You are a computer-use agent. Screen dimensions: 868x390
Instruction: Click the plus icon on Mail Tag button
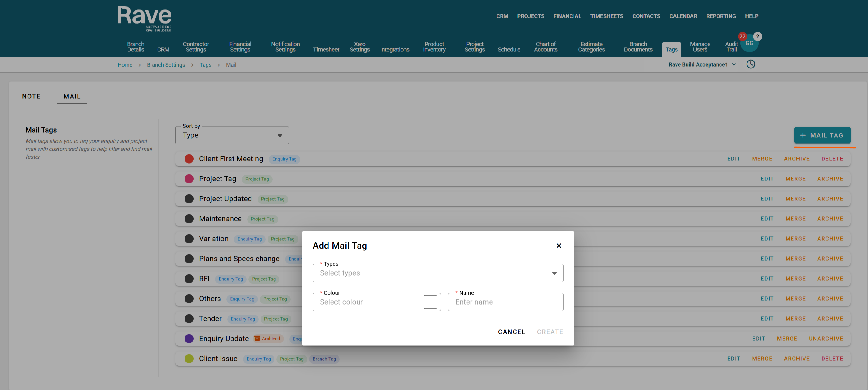[x=803, y=135]
